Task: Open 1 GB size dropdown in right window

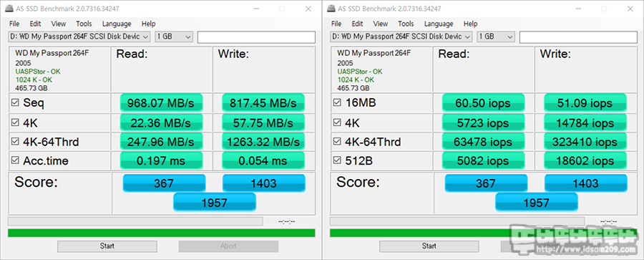Action: point(496,37)
